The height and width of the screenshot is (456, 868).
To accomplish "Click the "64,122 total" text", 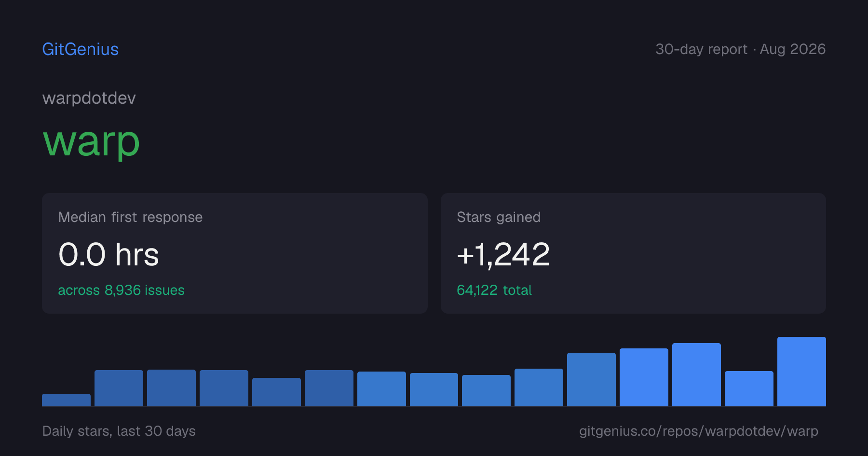I will click(494, 290).
